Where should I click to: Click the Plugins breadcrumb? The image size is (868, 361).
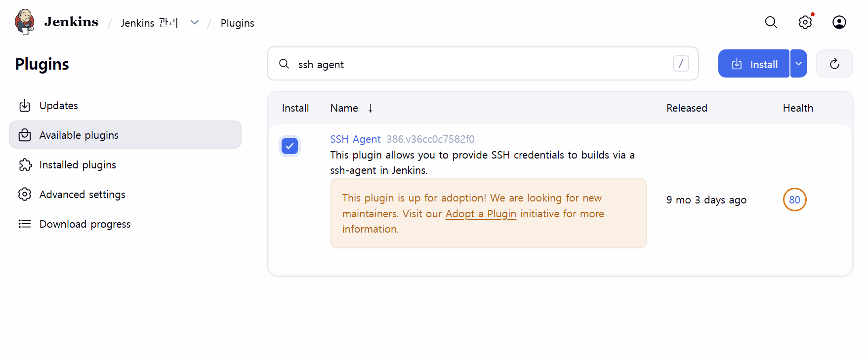click(x=237, y=23)
